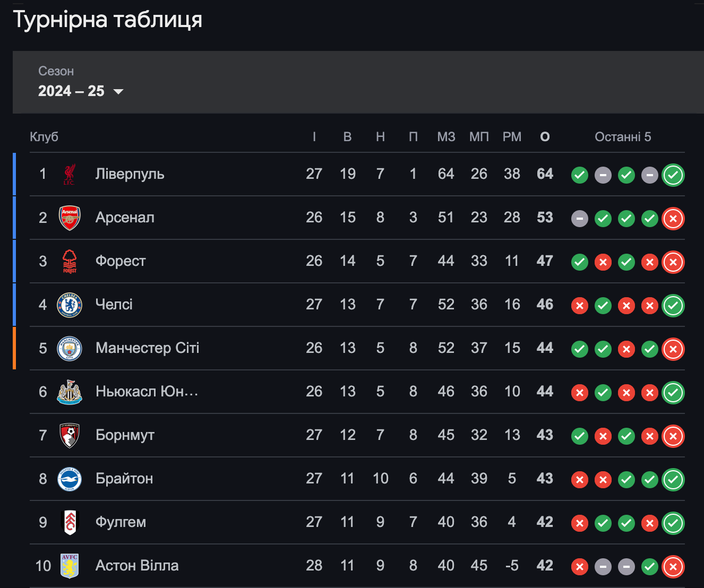Click the Клуб column header
This screenshot has width=704, height=588.
44,137
